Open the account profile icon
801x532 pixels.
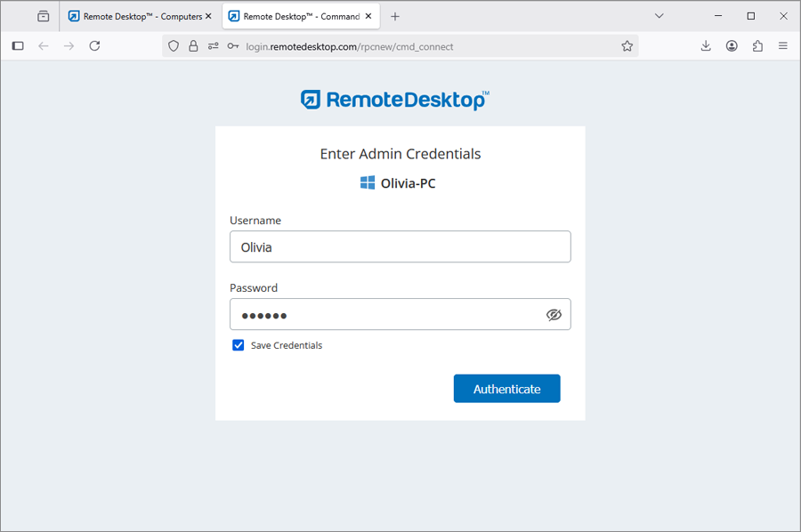click(x=732, y=46)
